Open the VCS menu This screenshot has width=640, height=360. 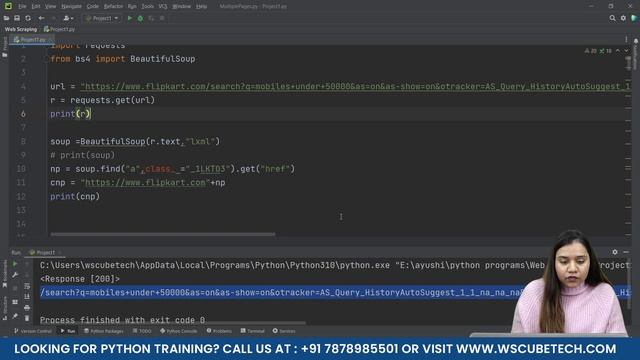tap(163, 7)
